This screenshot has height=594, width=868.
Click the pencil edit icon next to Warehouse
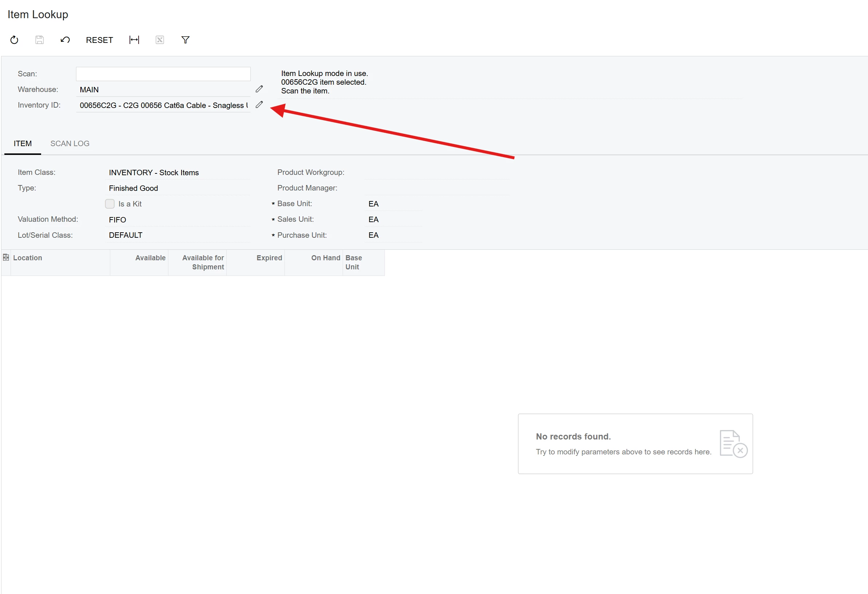pyautogui.click(x=259, y=89)
